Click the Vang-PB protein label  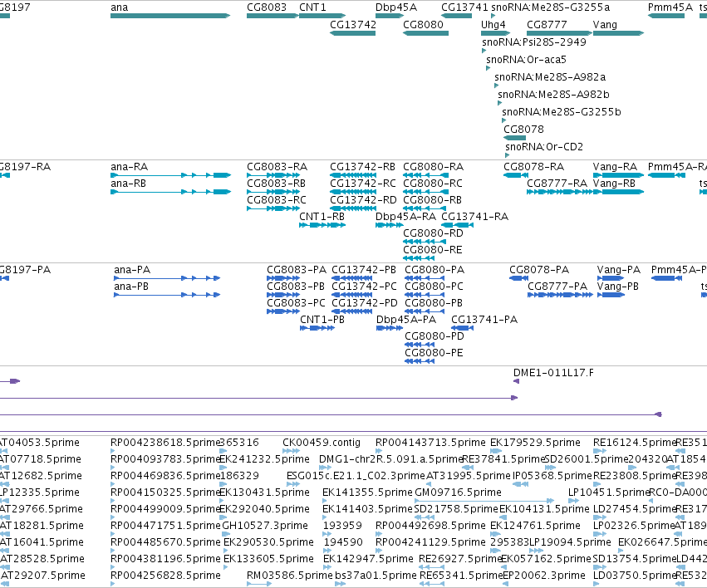click(618, 287)
